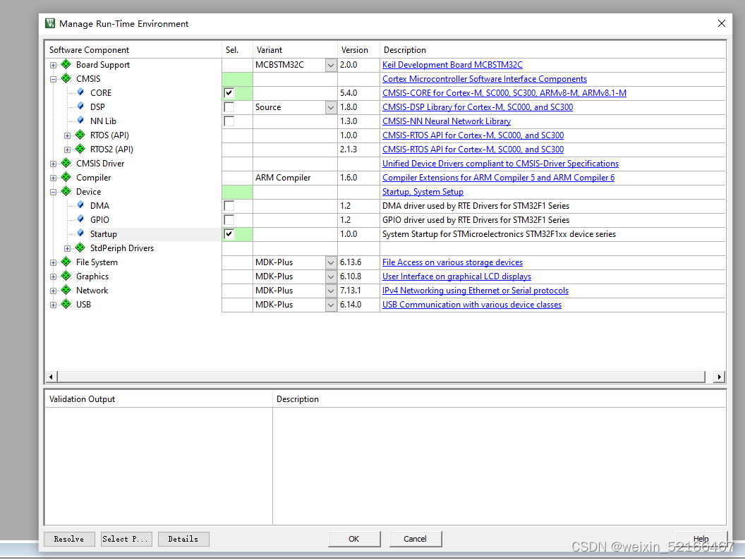Screen dimensions: 745x560
Task: Expand the USB tree node
Action: click(53, 305)
